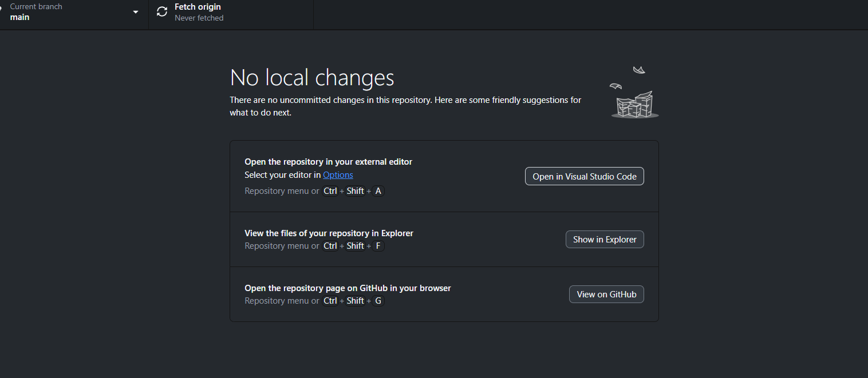Viewport: 868px width, 378px height.
Task: Click the Never fetched status text
Action: pyautogui.click(x=199, y=18)
